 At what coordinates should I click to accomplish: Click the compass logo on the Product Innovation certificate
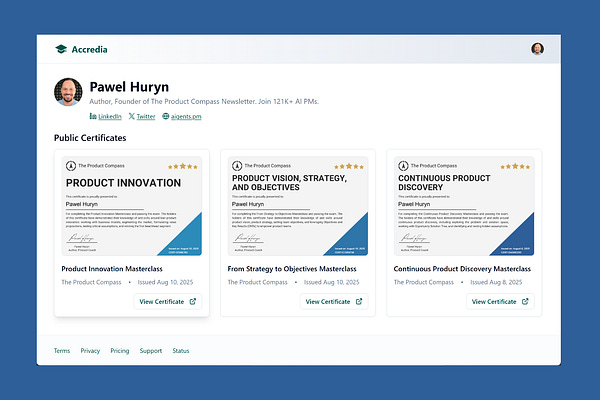(x=71, y=166)
